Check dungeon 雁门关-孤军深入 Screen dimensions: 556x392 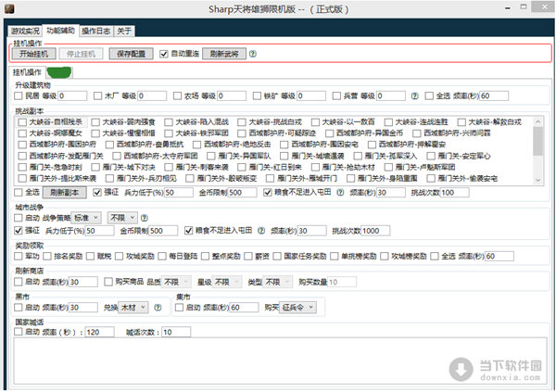358,156
